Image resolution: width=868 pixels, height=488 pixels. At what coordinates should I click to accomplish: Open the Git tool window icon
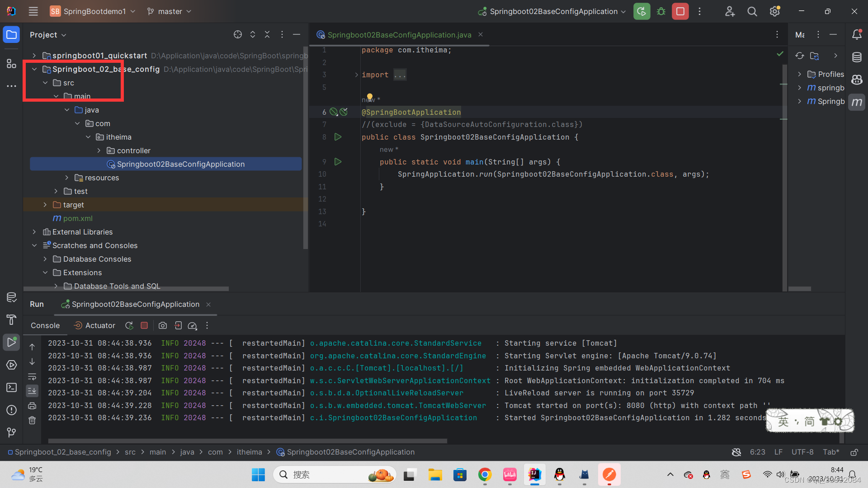coord(11,432)
